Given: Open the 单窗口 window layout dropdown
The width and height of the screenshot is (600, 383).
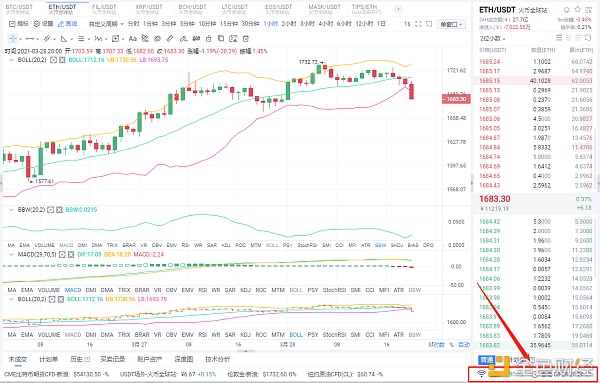Looking at the screenshot, I should tap(451, 24).
